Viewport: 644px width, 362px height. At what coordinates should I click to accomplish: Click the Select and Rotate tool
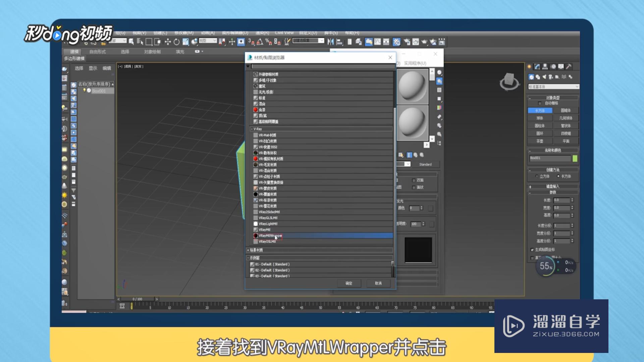(x=176, y=42)
